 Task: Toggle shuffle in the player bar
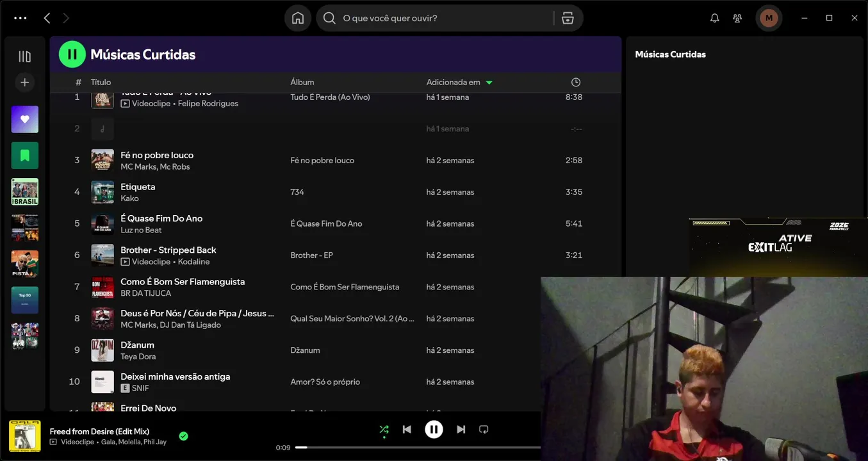(x=384, y=430)
